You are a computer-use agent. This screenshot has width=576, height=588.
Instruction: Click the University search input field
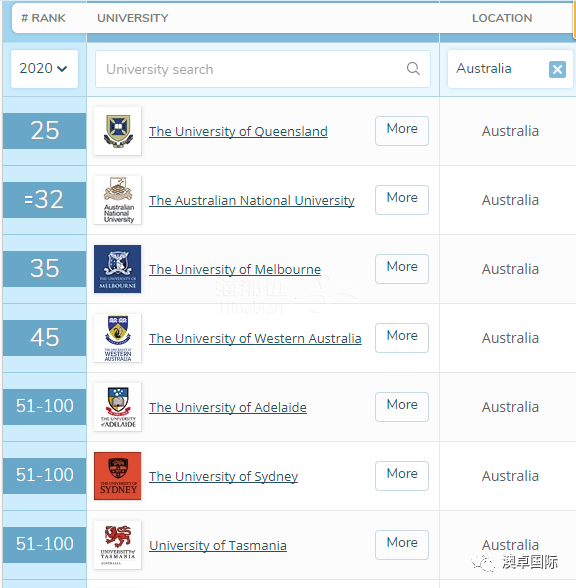[262, 69]
